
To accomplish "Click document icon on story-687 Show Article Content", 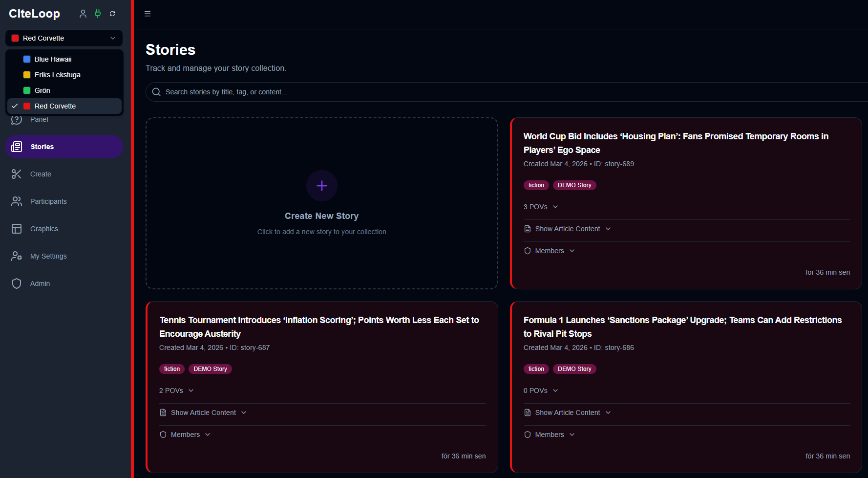I will (x=163, y=413).
